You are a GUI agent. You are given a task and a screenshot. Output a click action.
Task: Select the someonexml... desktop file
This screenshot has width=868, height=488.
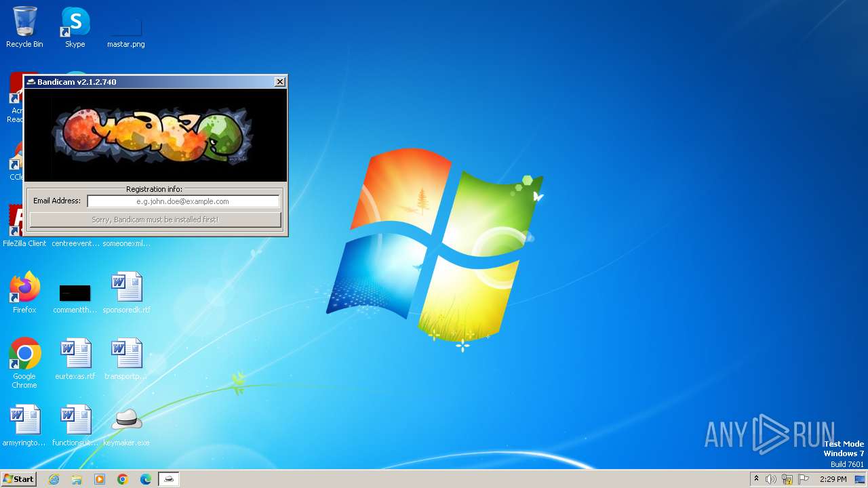[126, 243]
